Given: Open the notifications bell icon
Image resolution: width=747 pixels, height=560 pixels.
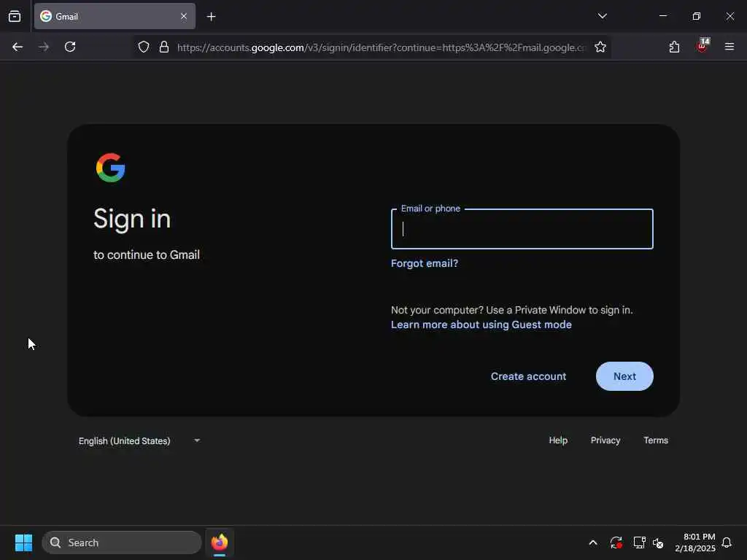Looking at the screenshot, I should (x=727, y=542).
